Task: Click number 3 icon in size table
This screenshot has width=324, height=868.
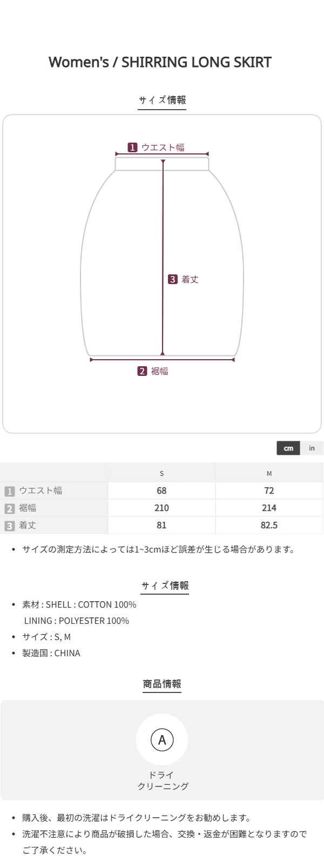Action: pyautogui.click(x=9, y=526)
